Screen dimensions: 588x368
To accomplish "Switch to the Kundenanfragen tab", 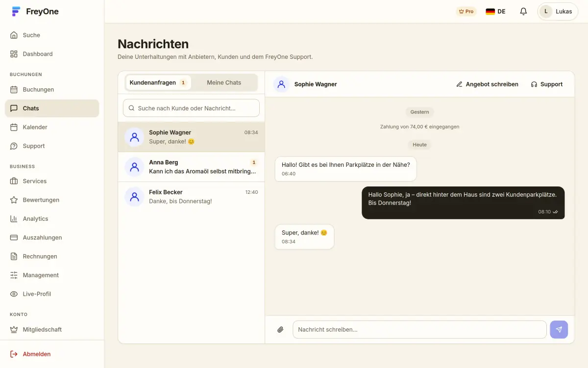I will click(158, 83).
